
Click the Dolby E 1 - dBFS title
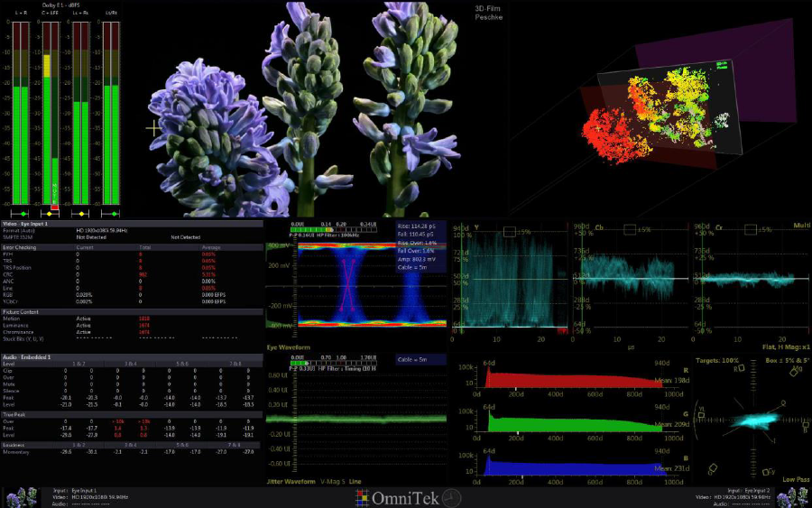click(x=61, y=5)
